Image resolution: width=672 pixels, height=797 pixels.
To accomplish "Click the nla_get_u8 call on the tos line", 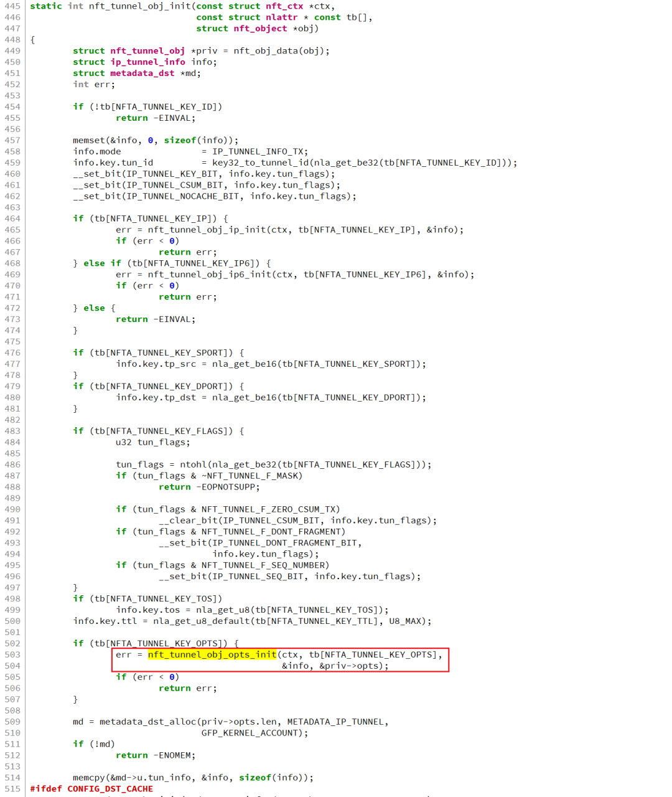I will (223, 610).
